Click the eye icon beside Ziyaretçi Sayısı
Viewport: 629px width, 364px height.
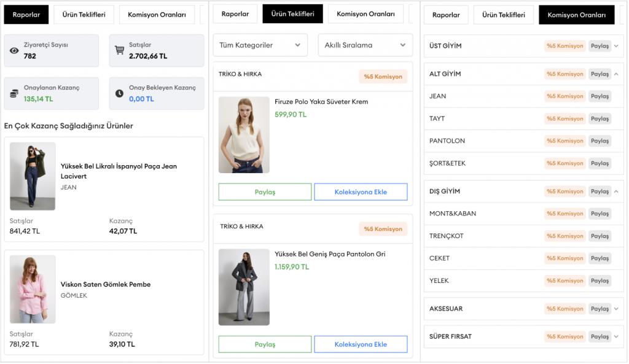[x=14, y=51]
